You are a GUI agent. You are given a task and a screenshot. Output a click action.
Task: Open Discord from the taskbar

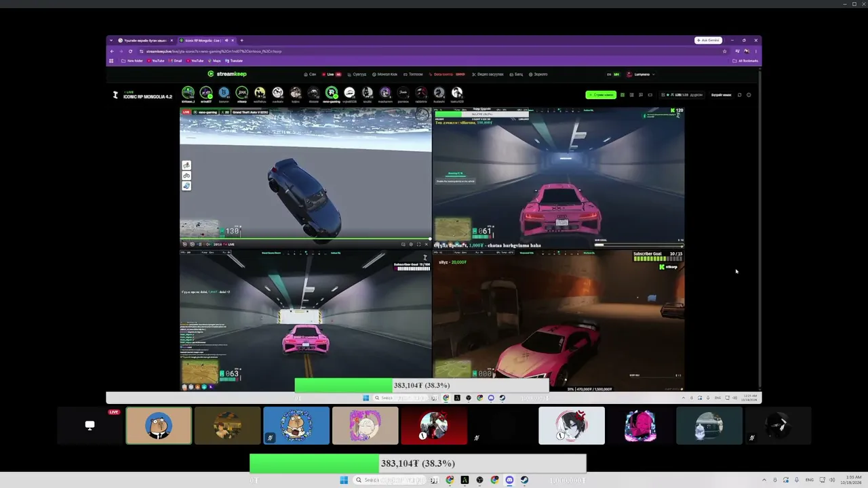[509, 480]
